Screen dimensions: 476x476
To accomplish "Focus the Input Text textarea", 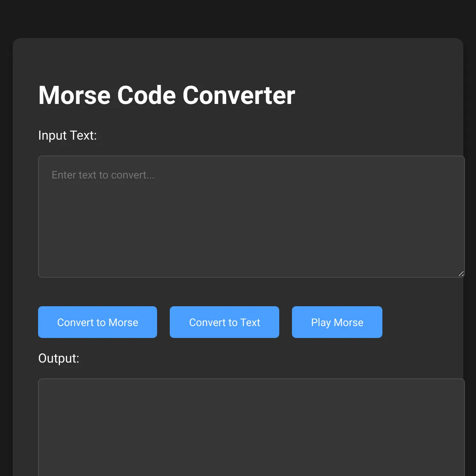I will 251,217.
